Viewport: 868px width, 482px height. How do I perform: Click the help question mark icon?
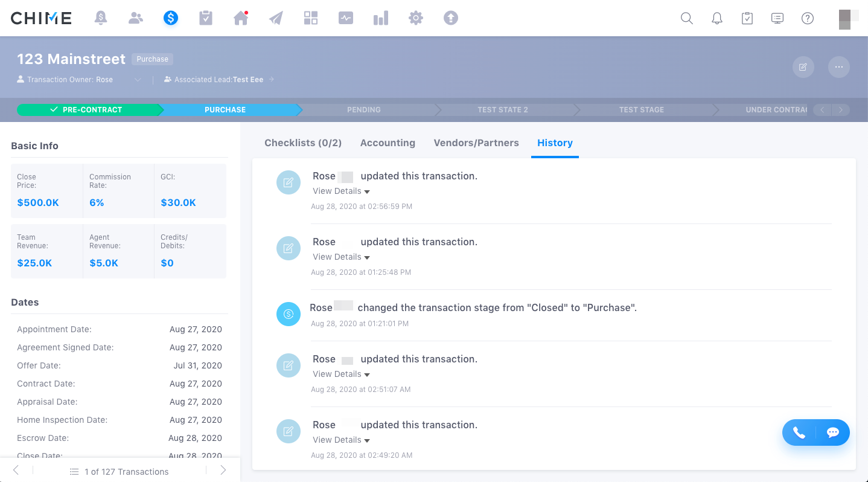point(808,18)
